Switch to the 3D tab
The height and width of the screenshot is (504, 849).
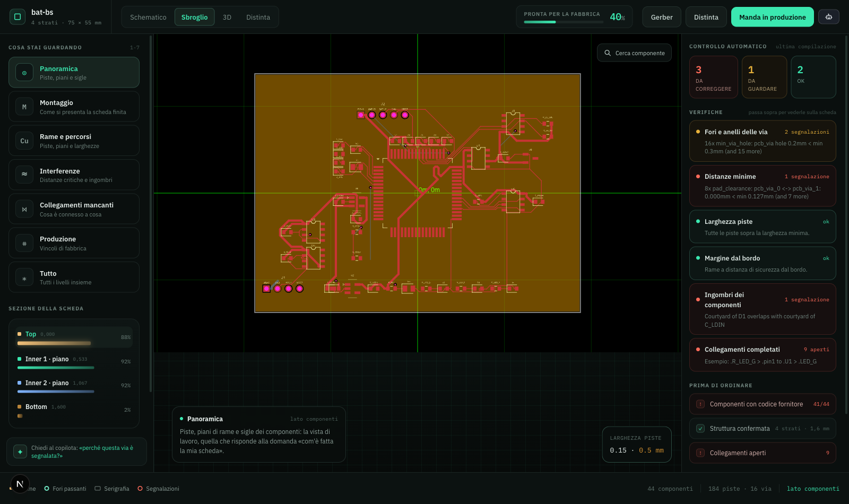[227, 17]
